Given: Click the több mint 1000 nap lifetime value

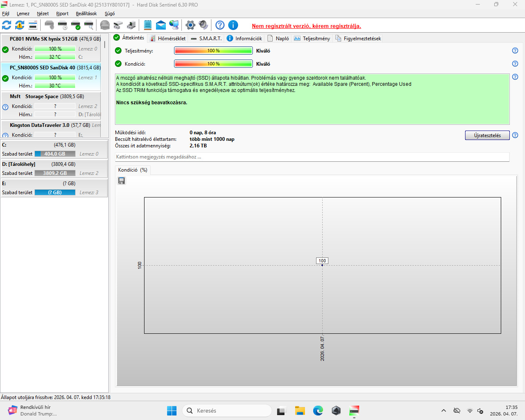Looking at the screenshot, I should click(x=212, y=139).
